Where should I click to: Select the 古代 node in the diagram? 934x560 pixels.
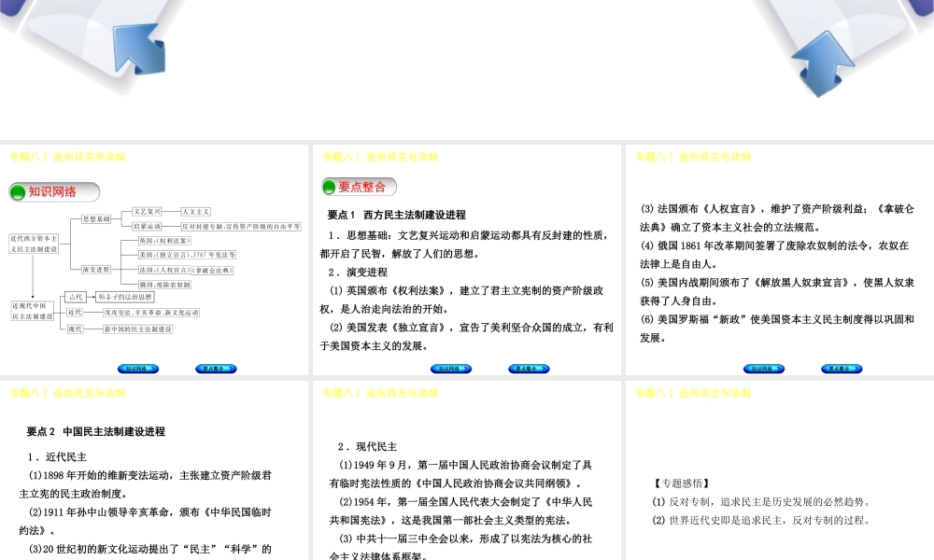click(76, 297)
